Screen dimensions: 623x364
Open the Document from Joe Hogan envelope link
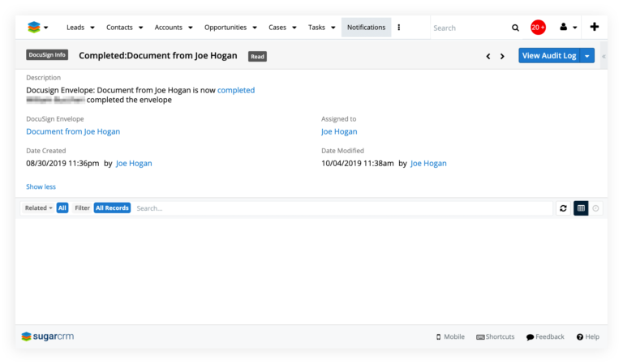pos(73,131)
